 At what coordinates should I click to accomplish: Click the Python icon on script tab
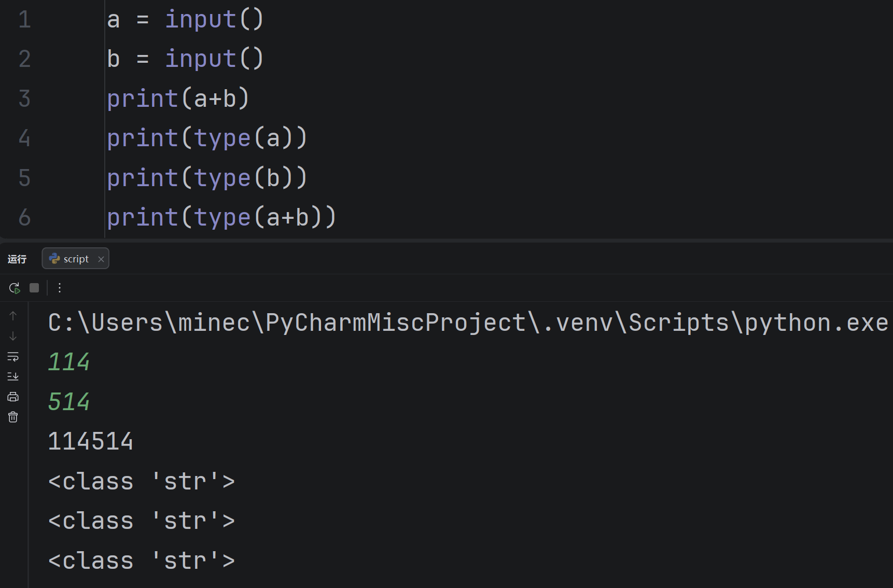(x=54, y=258)
